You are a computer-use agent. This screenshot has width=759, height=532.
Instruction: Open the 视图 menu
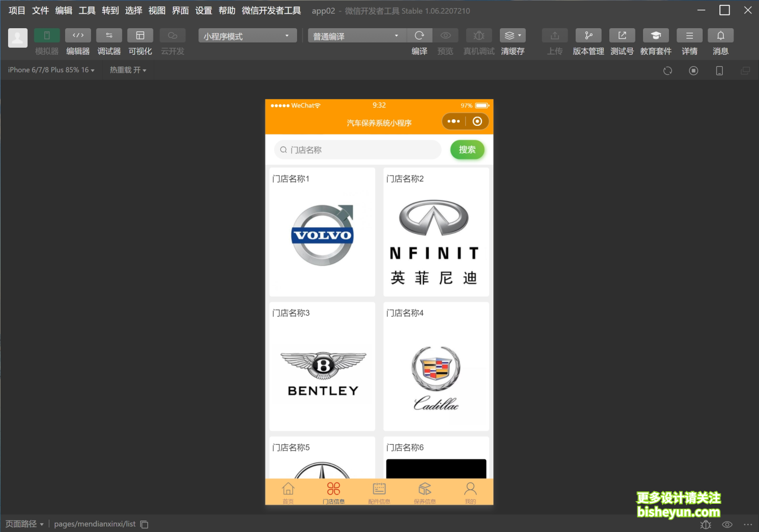click(157, 10)
